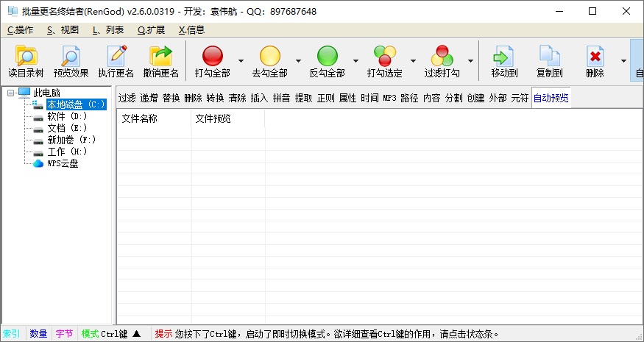The image size is (644, 342).
Task: Open dropdown arrow next to 过滤打勾
Action: [x=471, y=61]
